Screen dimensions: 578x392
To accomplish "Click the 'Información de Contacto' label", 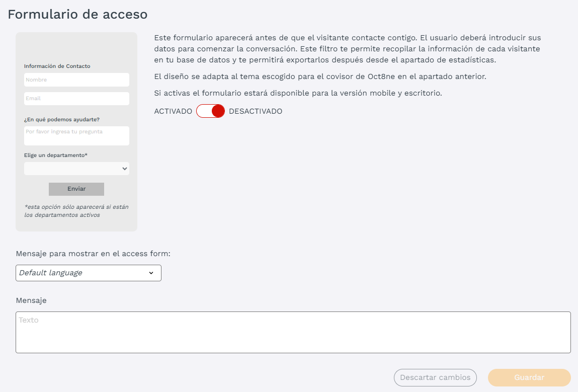I will pos(57,66).
